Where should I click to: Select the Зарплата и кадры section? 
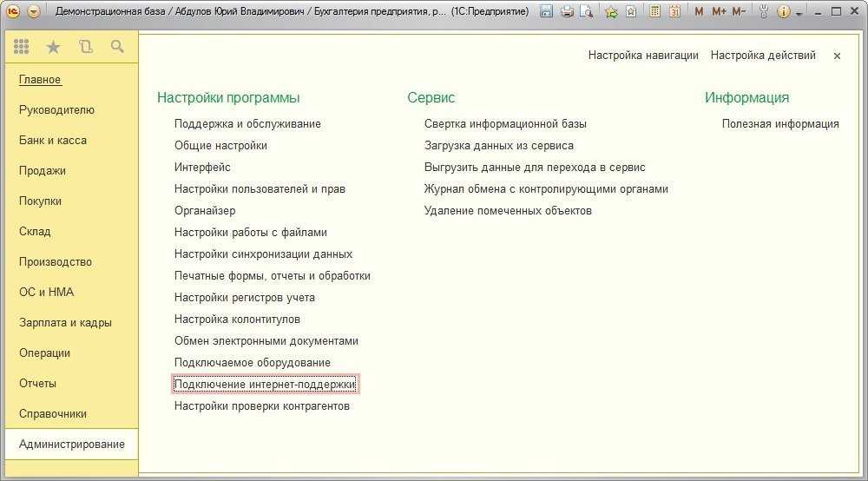point(65,322)
